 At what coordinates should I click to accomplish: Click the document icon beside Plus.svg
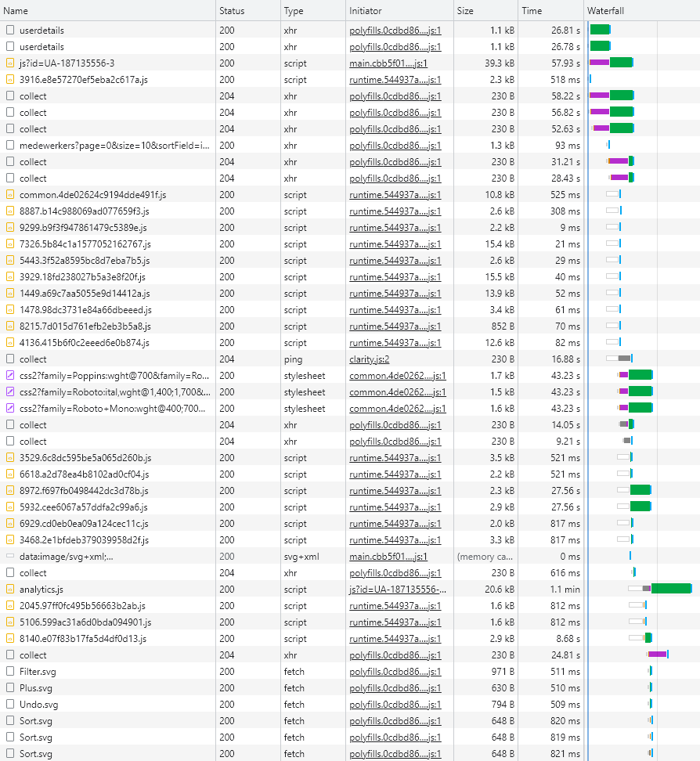10,688
